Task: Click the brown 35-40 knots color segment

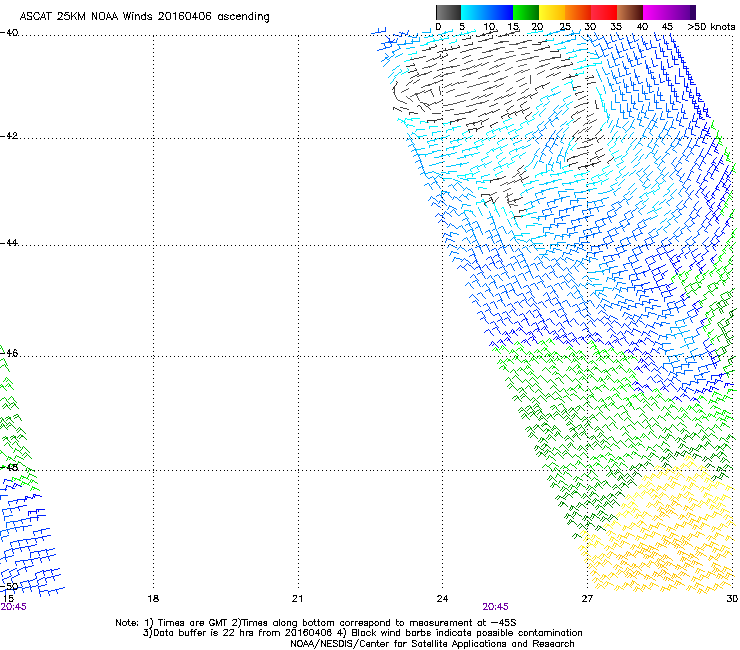Action: point(630,12)
